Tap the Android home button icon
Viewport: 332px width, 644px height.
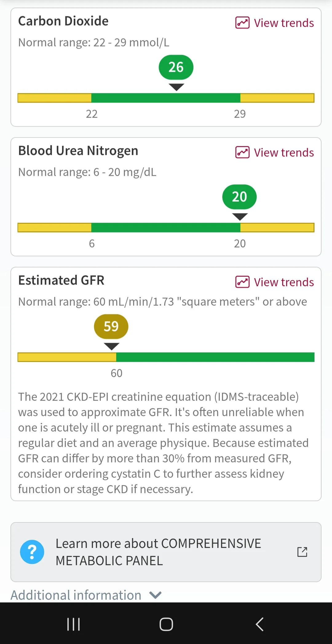pos(166,624)
